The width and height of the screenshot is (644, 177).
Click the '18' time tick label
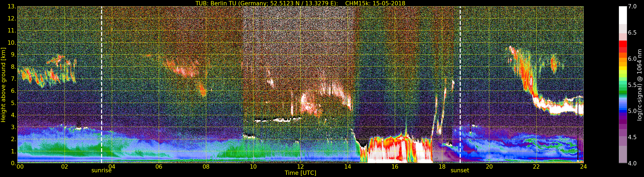point(442,166)
